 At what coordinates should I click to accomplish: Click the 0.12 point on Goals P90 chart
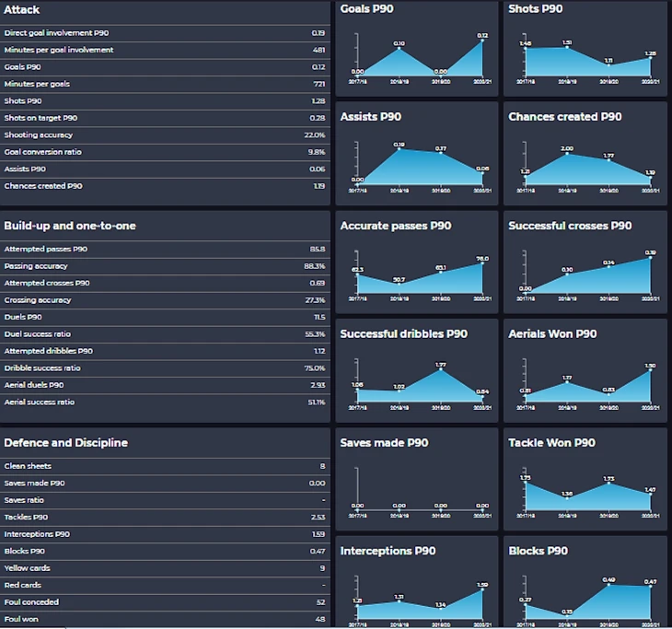482,41
